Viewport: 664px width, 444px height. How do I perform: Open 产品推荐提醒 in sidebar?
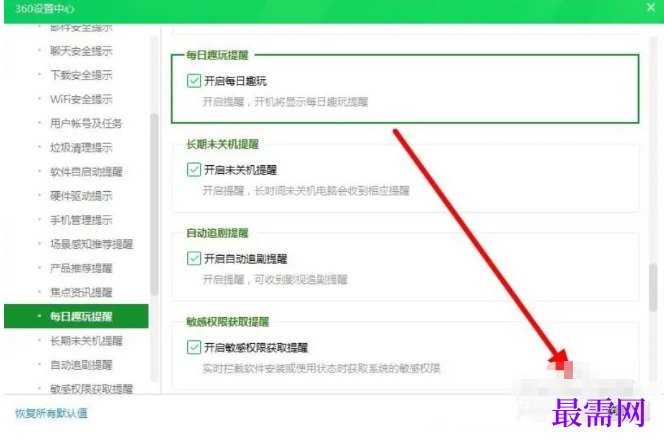pos(81,268)
